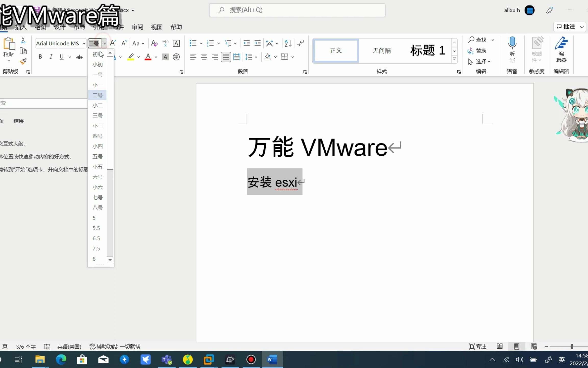
Task: Expand the font size dropdown
Action: pos(105,43)
